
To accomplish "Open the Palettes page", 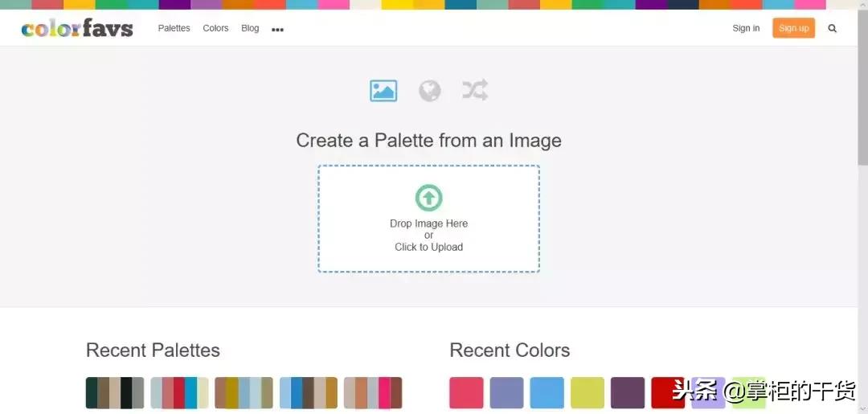I will point(174,28).
